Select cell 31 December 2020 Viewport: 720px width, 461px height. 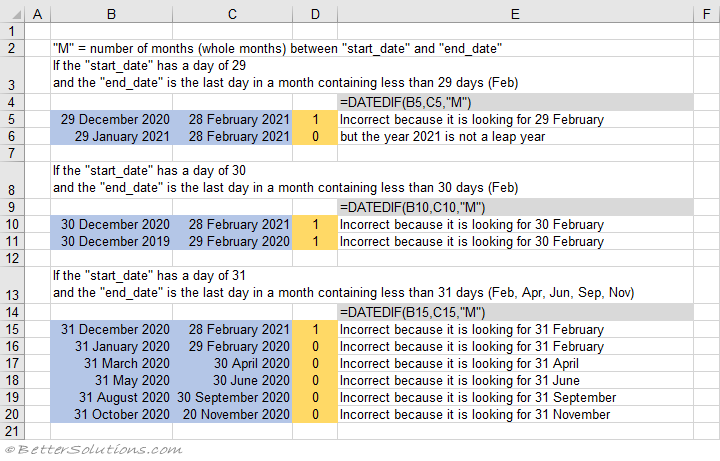pos(112,329)
